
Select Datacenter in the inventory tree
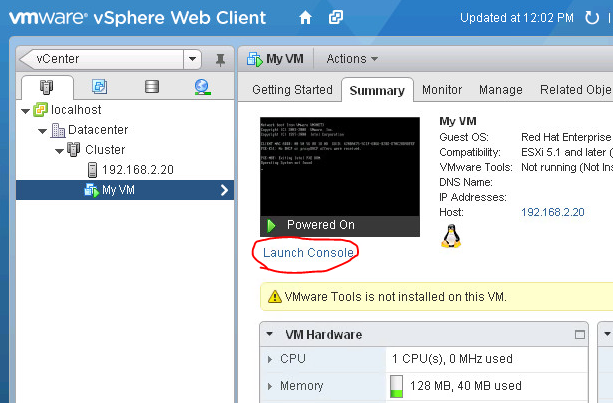tap(98, 130)
